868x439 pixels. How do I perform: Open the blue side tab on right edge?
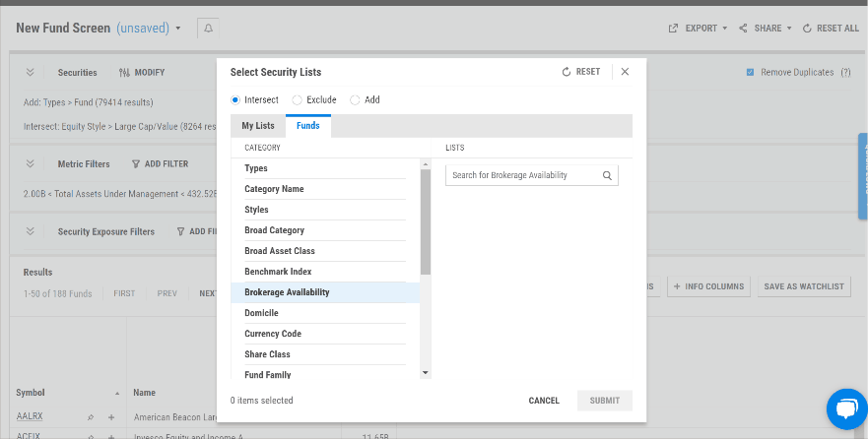(x=863, y=176)
